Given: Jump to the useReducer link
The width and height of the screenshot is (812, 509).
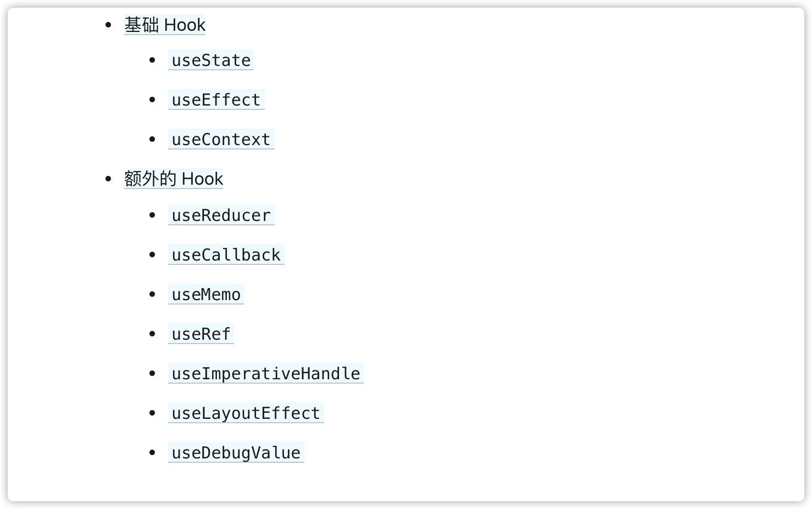Looking at the screenshot, I should (x=221, y=215).
